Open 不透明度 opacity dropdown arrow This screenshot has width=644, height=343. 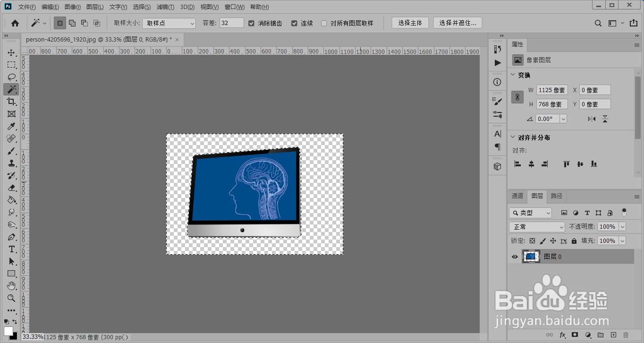622,227
